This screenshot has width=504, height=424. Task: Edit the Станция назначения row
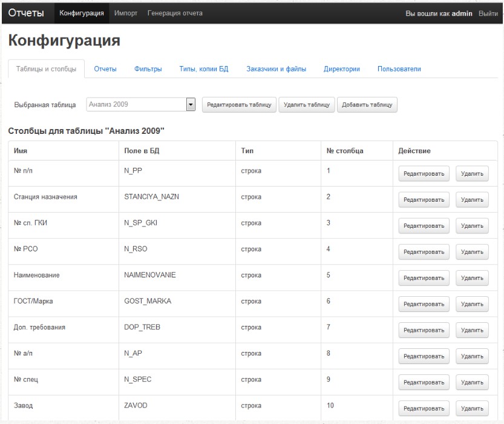[424, 200]
